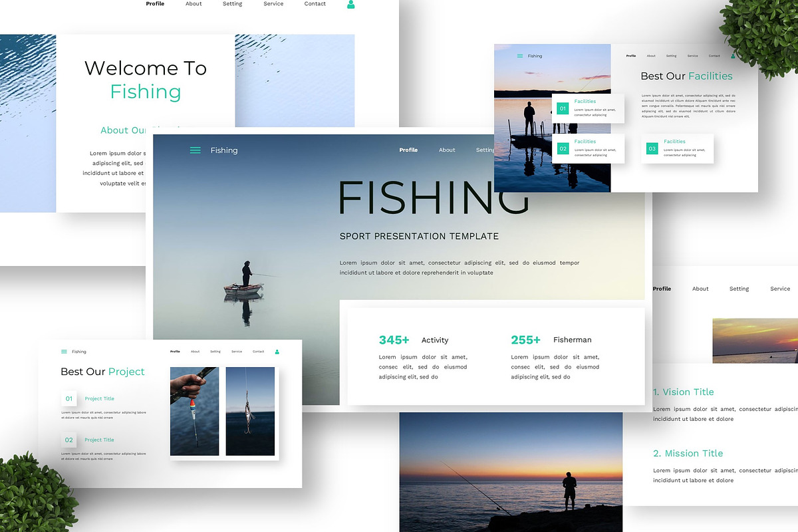Click the 'Best Our Project' heading
This screenshot has width=798, height=532.
pos(102,372)
